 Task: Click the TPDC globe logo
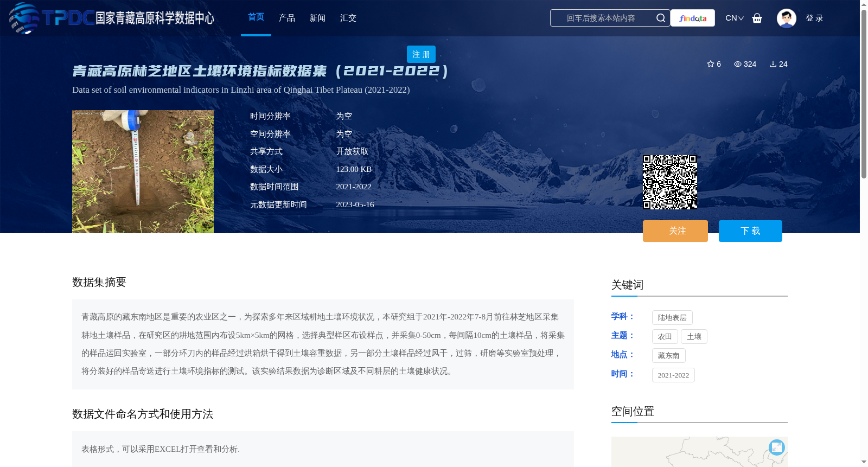click(24, 18)
